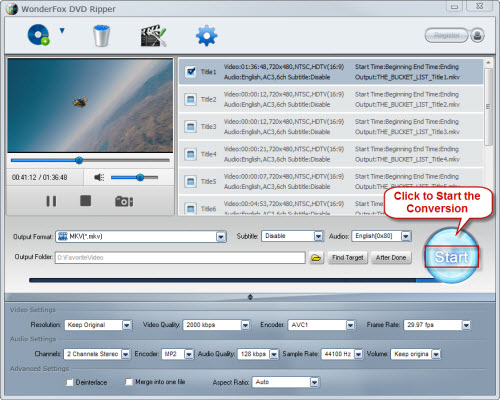This screenshot has height=400, width=500.
Task: Click the 00:41:12 / 01:36:48 time display
Action: click(x=39, y=177)
